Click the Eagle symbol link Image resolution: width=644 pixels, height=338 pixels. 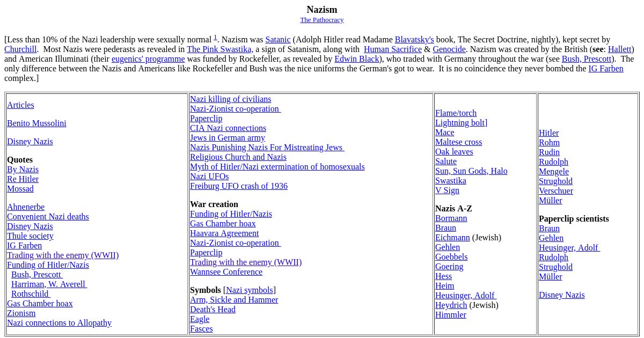point(200,319)
